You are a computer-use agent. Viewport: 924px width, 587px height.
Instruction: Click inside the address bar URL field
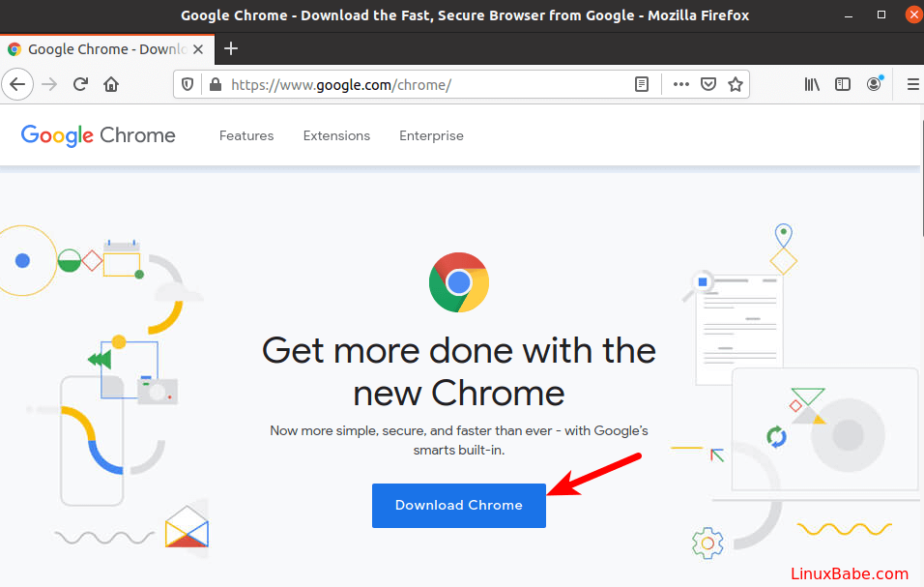click(387, 84)
